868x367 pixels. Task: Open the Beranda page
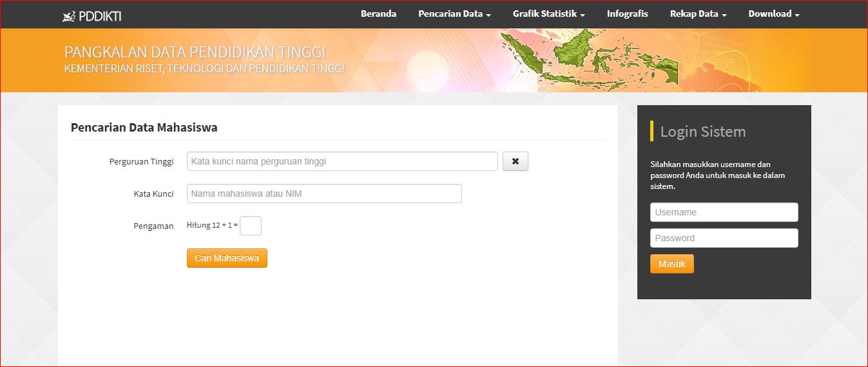click(x=378, y=14)
